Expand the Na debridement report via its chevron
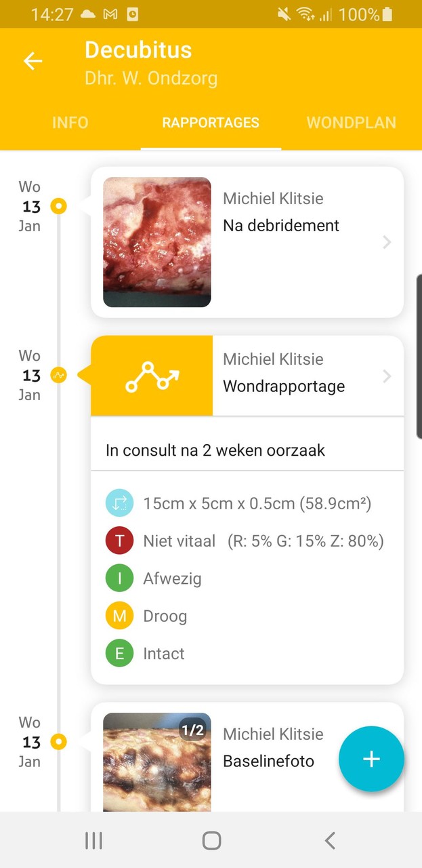Viewport: 422px width, 868px height. tap(386, 242)
